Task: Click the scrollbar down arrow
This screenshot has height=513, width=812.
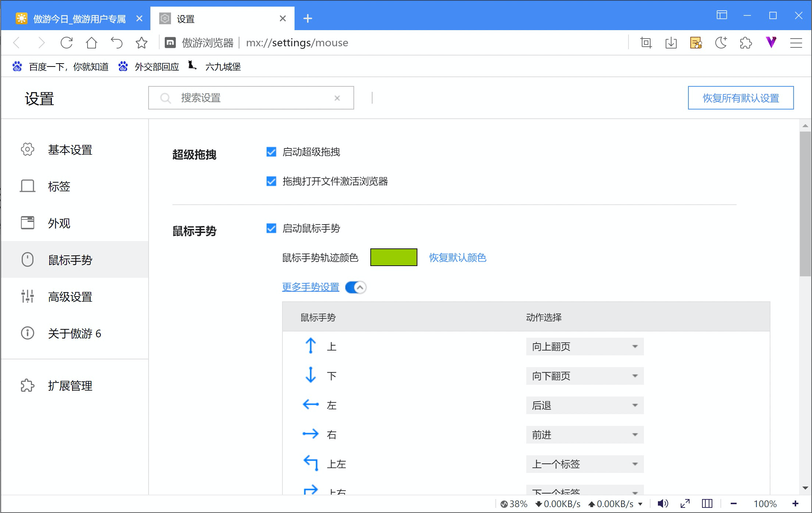Action: [805, 488]
